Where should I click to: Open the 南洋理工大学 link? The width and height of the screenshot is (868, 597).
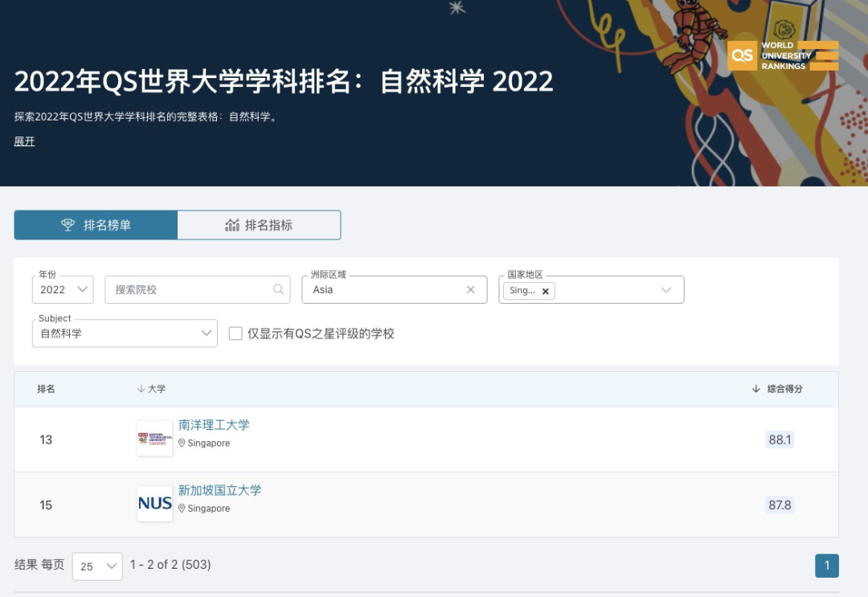coord(214,425)
